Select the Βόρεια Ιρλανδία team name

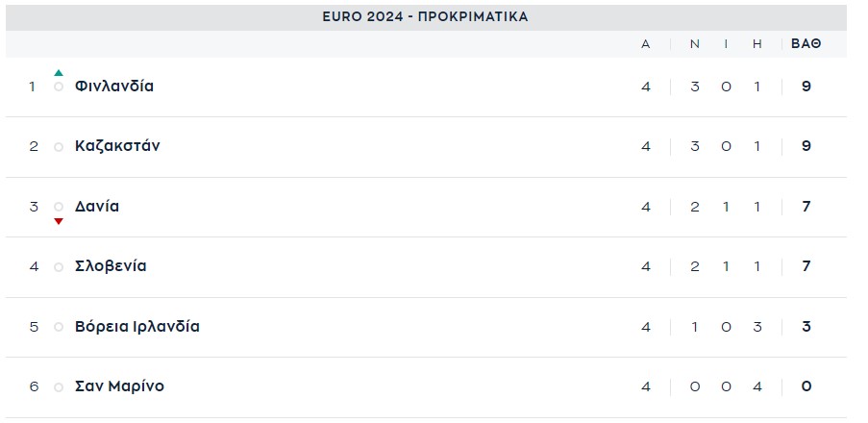[137, 327]
